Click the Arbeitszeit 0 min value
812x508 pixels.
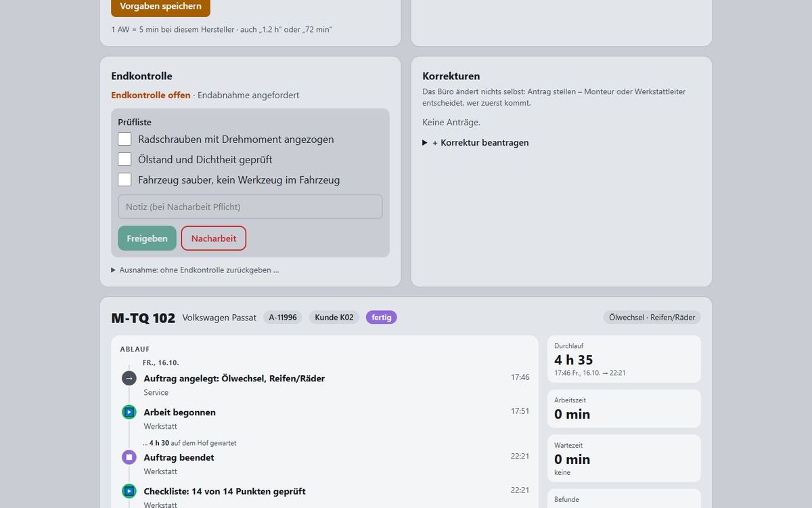572,414
